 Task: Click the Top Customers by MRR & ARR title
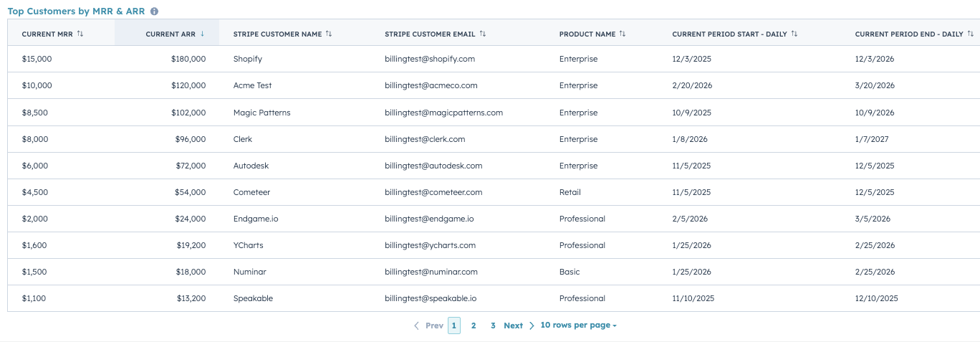[76, 11]
